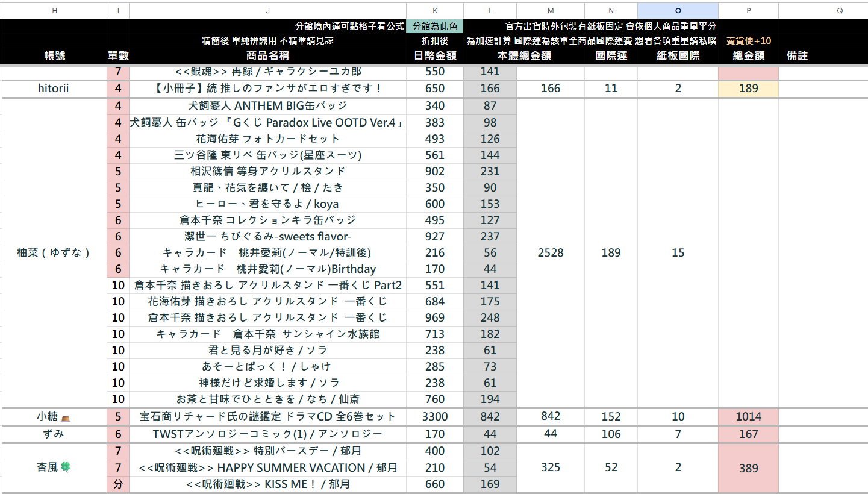Click international shipping cell 152

[x=611, y=416]
